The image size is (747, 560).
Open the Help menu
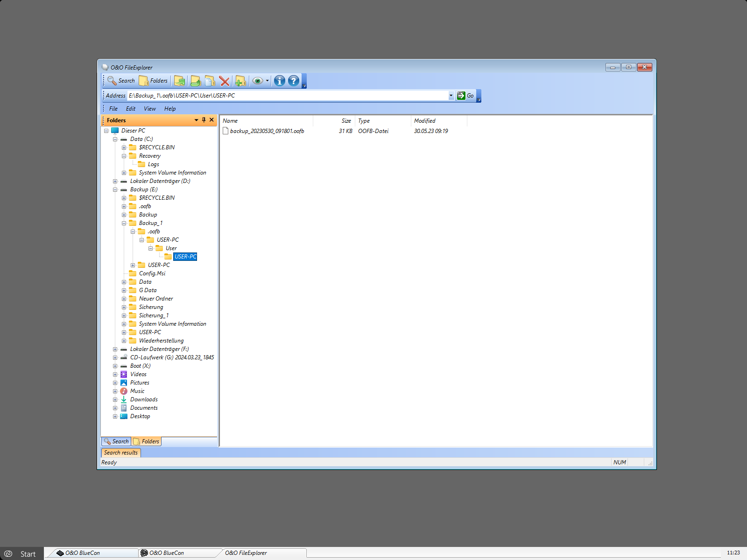click(x=170, y=109)
